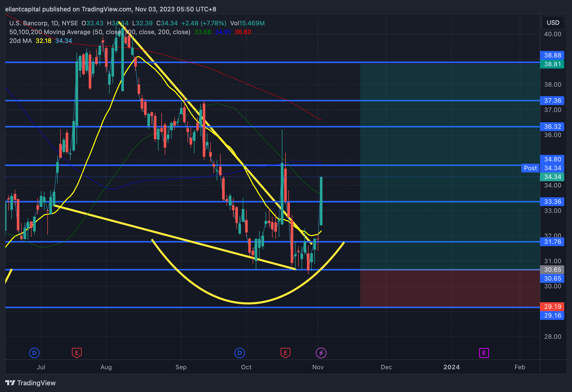The width and height of the screenshot is (572, 392).
Task: Click the purple lightning bolt event marker
Action: (x=321, y=353)
